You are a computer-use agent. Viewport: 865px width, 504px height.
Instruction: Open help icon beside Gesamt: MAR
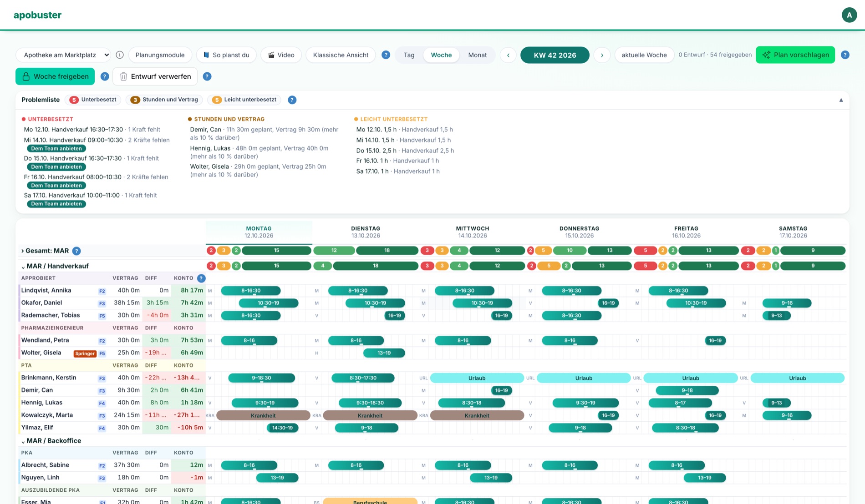point(76,251)
